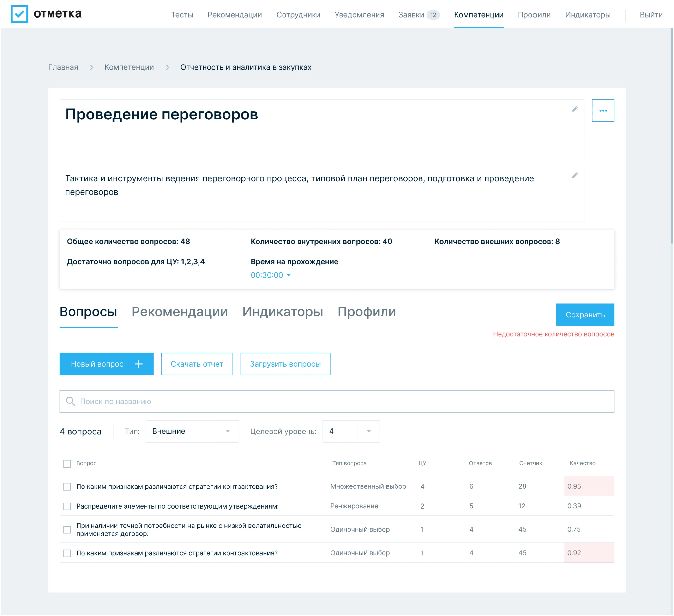Check the last Одиночный выбор 0.92 row checkbox

[67, 553]
